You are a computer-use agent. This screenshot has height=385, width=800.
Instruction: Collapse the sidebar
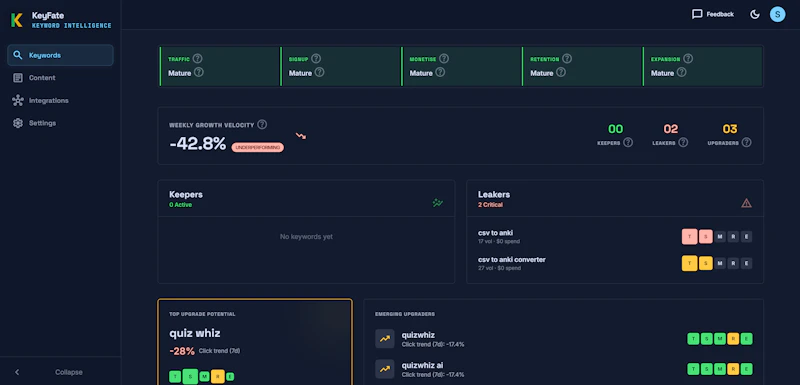(60, 372)
